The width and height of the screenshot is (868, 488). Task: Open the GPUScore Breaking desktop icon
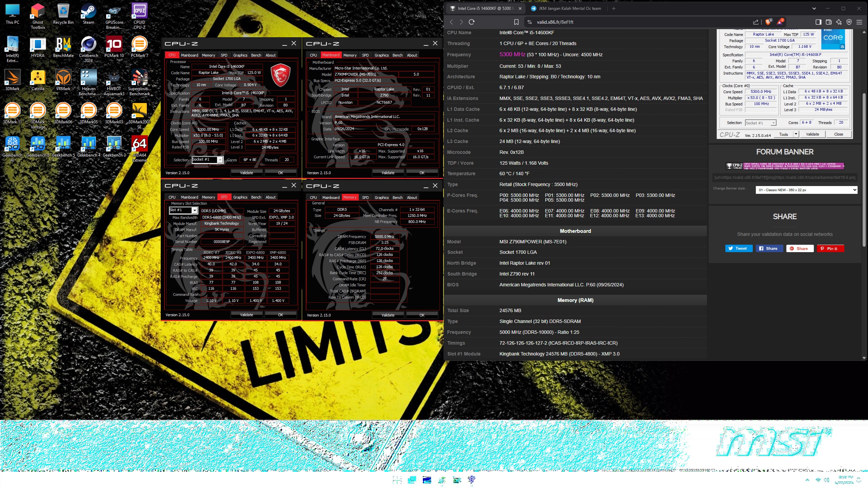pyautogui.click(x=114, y=17)
